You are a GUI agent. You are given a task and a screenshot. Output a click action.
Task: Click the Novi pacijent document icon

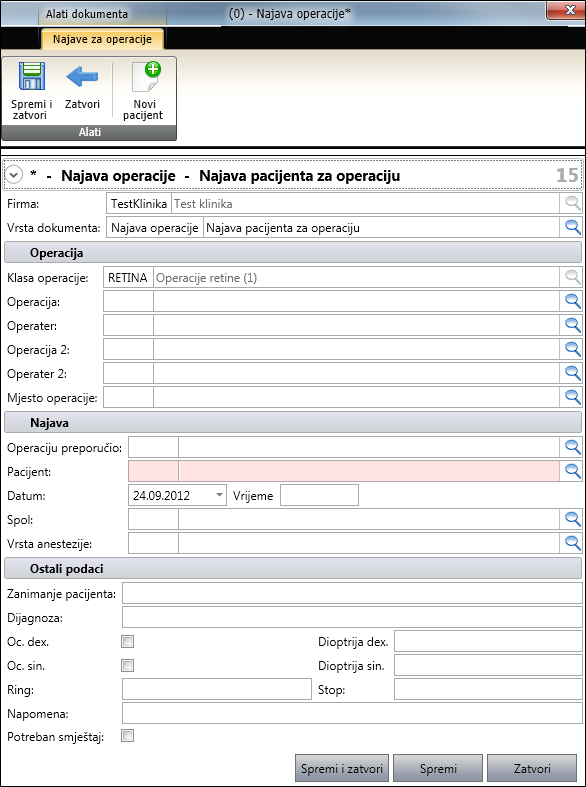[145, 77]
